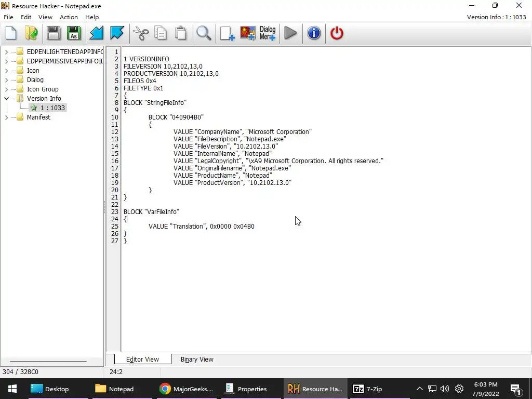The image size is (532, 399).
Task: Collapse the Version Info tree node
Action: click(6, 98)
